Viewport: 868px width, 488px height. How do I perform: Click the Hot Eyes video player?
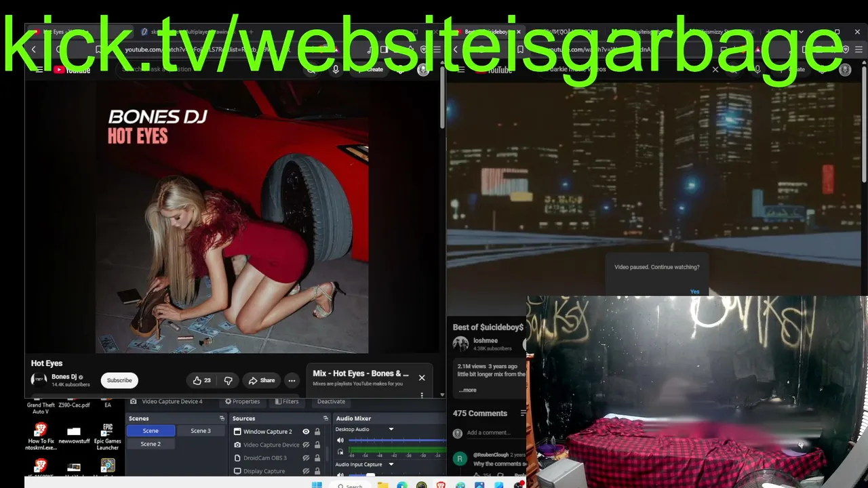232,217
